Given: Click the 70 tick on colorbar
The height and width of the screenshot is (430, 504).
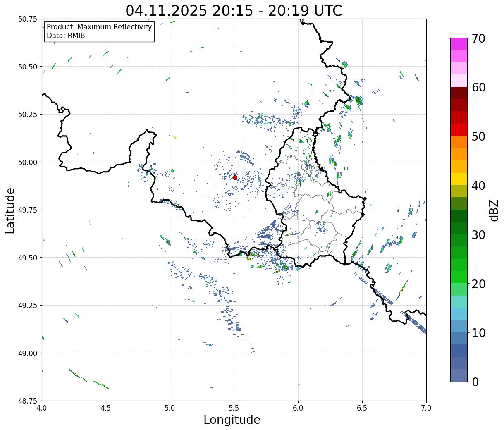Looking at the screenshot, I should [478, 38].
